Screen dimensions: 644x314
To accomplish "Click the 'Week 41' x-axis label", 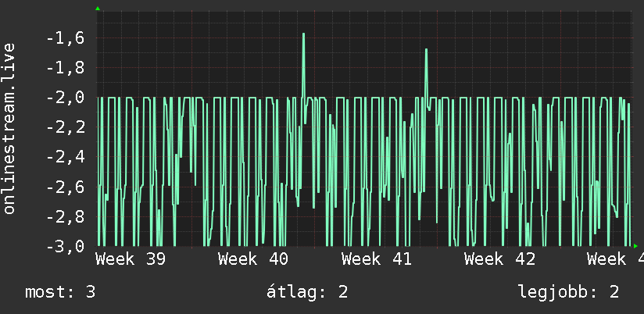I will pos(376,259).
